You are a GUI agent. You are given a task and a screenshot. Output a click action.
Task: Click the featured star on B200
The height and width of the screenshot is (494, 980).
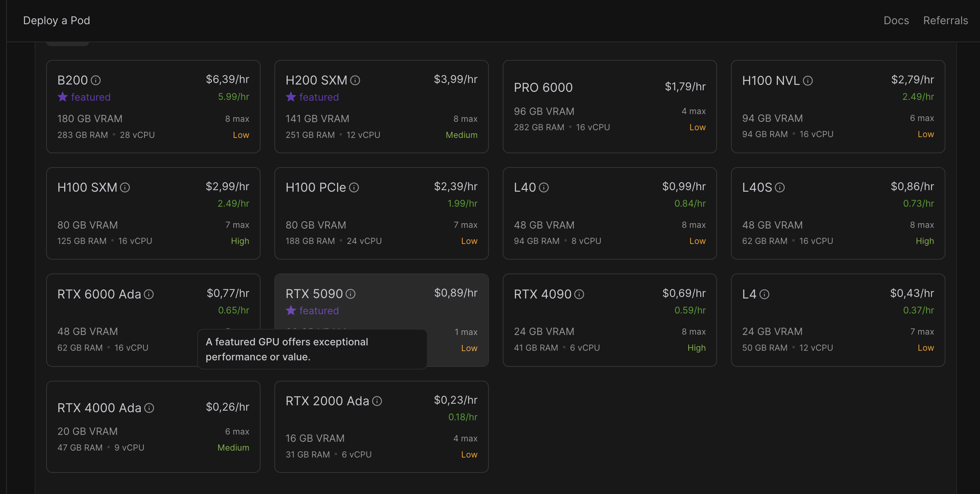point(63,97)
